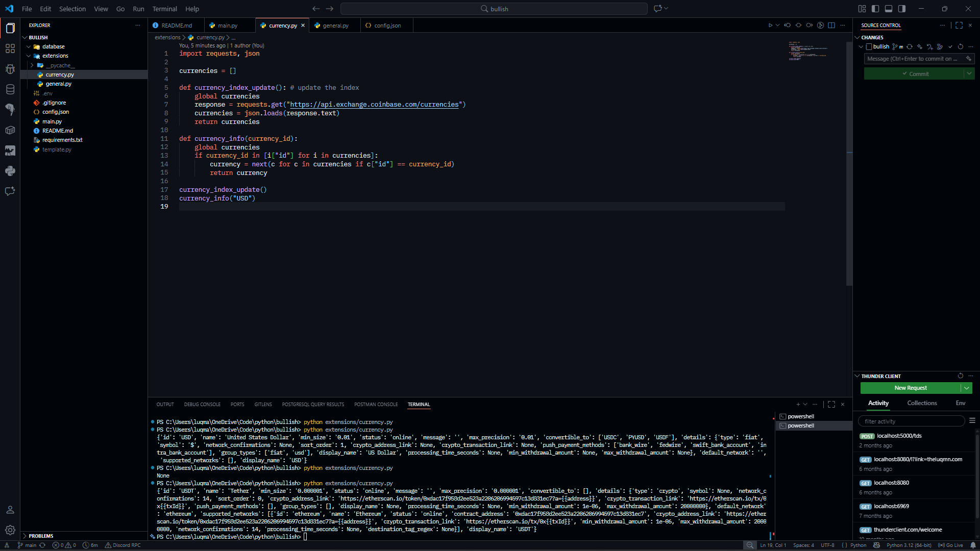Toggle the Primary Side Bar layout icon

[875, 9]
